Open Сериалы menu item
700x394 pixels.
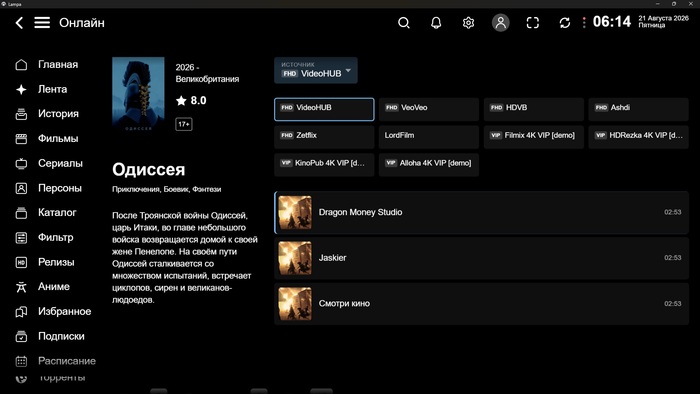click(60, 163)
